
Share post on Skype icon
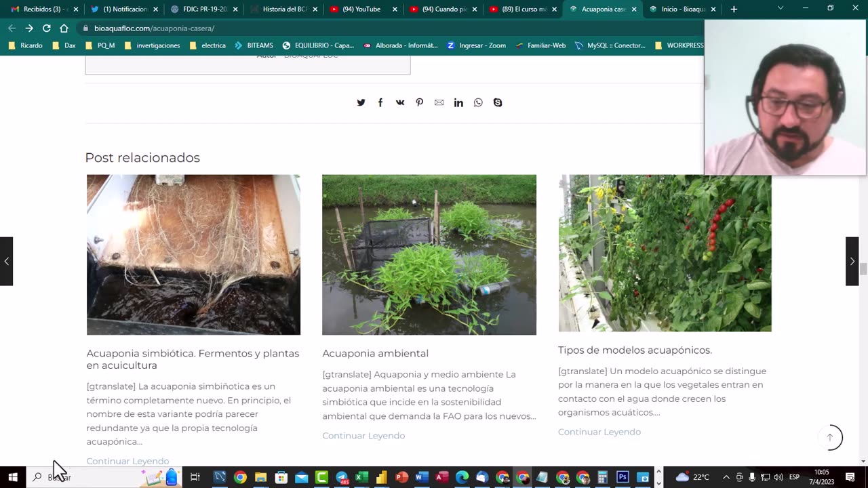[x=498, y=102]
